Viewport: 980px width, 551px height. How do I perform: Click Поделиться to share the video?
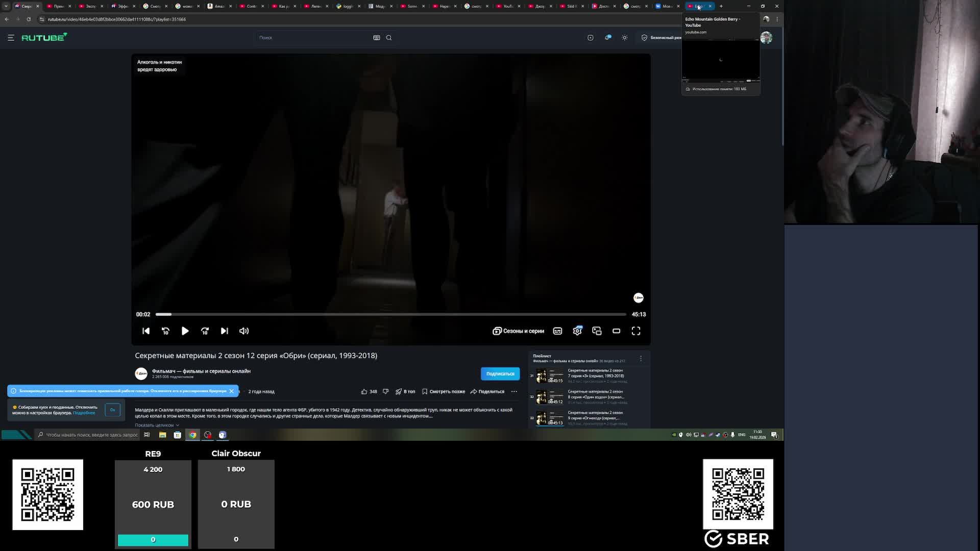click(x=487, y=392)
